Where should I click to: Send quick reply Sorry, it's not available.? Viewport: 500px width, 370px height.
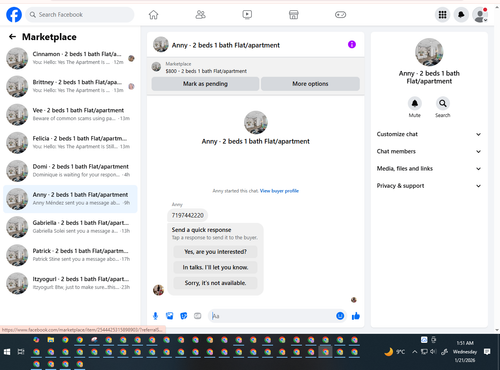click(x=215, y=283)
